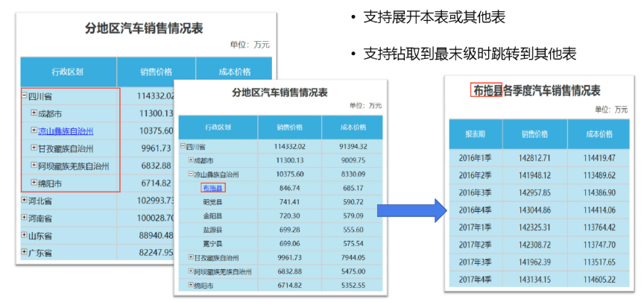Select the 2017年2季 row
The width and height of the screenshot is (644, 302).
pyautogui.click(x=476, y=245)
